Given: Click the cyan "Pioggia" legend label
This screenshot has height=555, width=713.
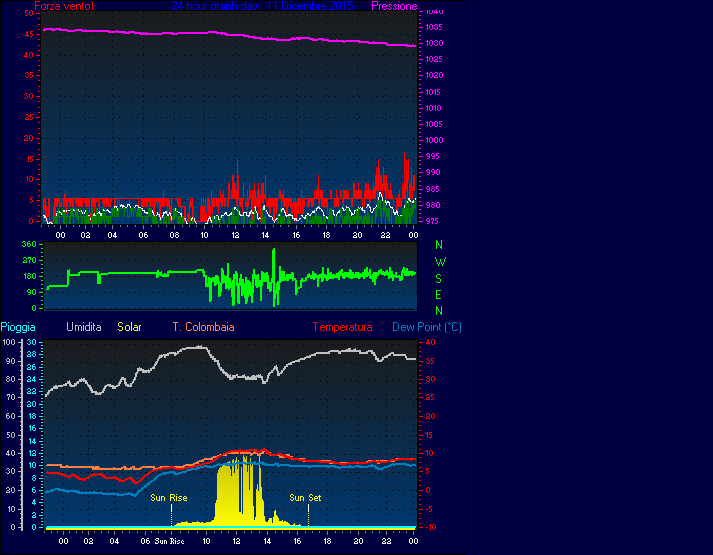Looking at the screenshot, I should 18,327.
